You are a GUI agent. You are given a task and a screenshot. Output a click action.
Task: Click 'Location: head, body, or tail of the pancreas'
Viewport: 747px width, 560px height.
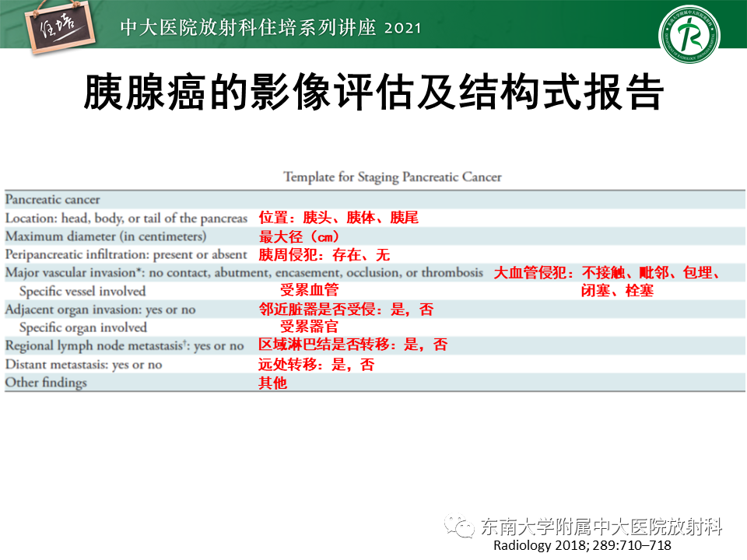click(126, 218)
